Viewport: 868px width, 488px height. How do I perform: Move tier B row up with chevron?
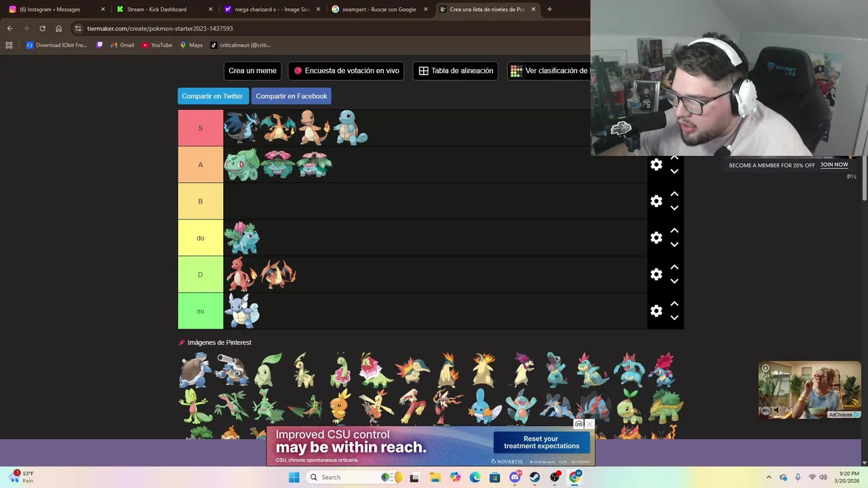coord(674,194)
